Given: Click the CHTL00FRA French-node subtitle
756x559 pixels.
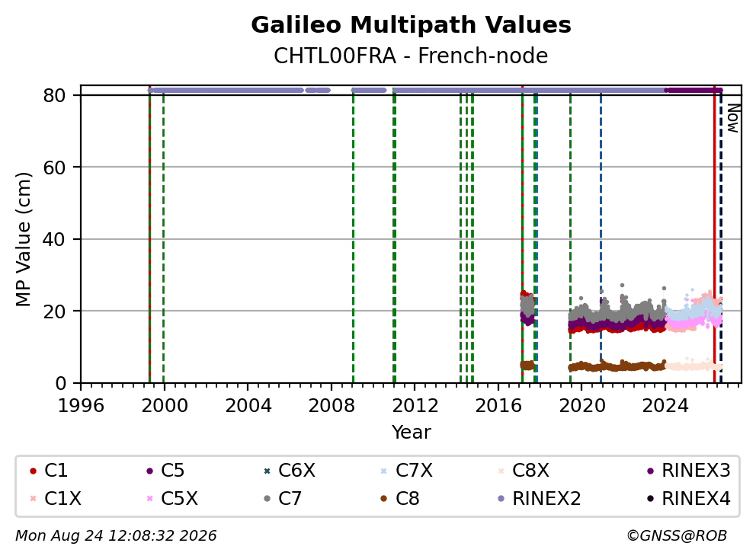Looking at the screenshot, I should tap(411, 56).
